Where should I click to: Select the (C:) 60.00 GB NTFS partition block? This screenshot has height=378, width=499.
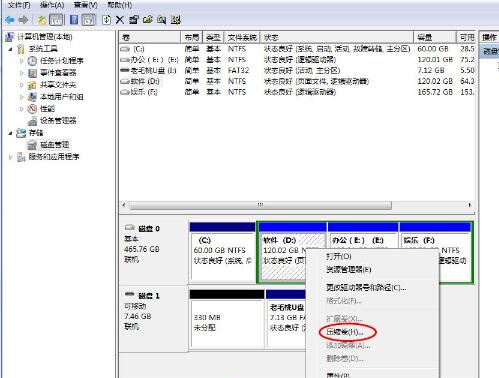coord(223,252)
